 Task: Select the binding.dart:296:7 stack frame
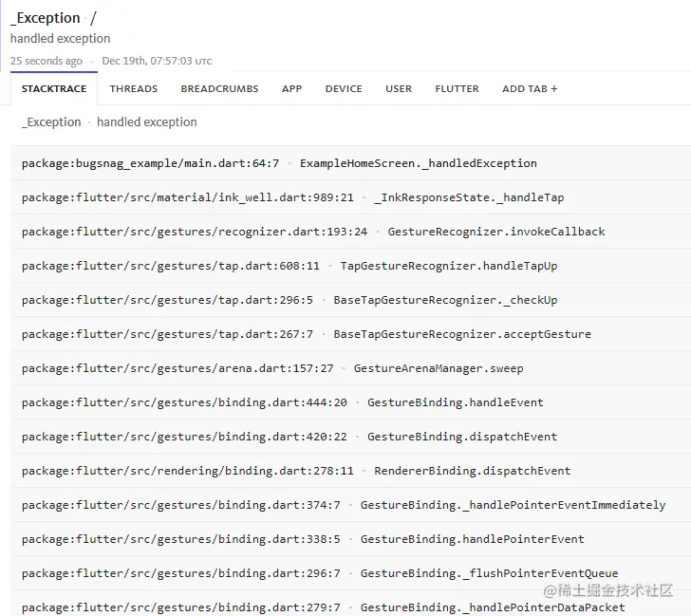351,573
